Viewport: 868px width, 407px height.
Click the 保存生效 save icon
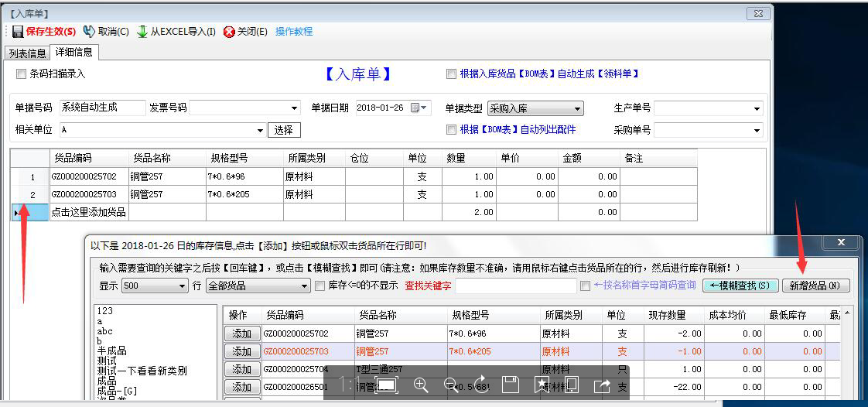(x=17, y=32)
